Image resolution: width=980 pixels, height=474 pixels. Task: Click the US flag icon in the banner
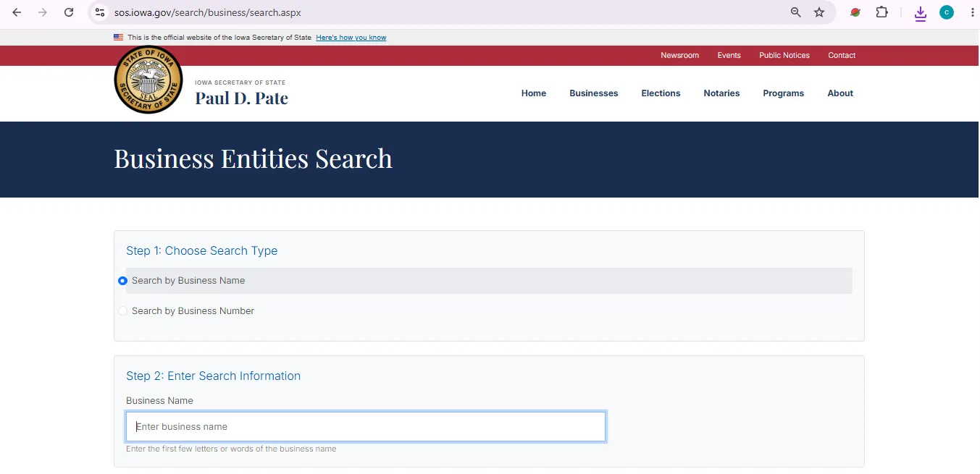click(118, 38)
